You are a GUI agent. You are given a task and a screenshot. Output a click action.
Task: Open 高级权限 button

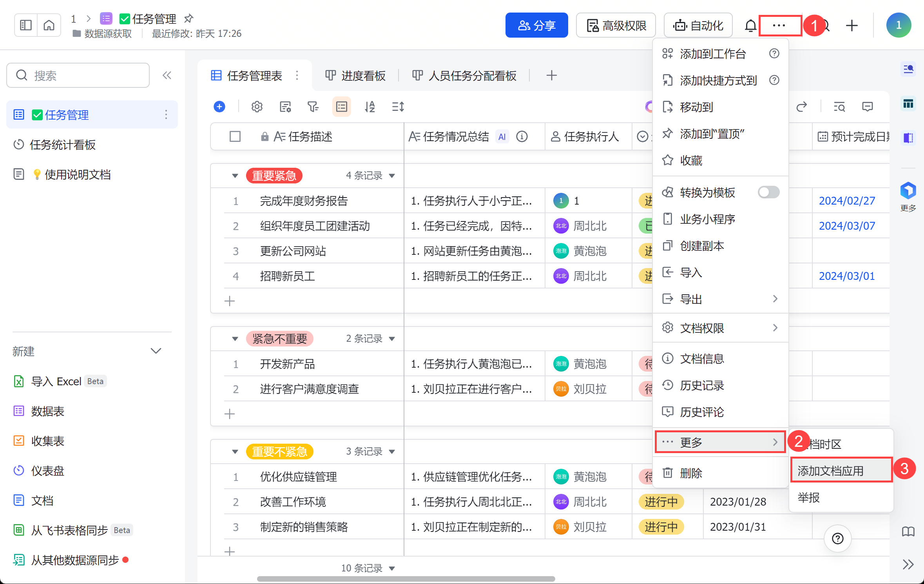(x=616, y=25)
